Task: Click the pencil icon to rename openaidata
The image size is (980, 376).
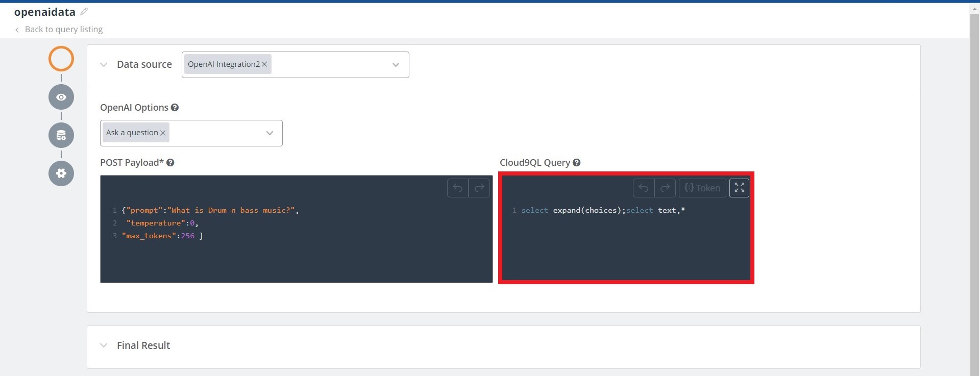Action: (84, 12)
